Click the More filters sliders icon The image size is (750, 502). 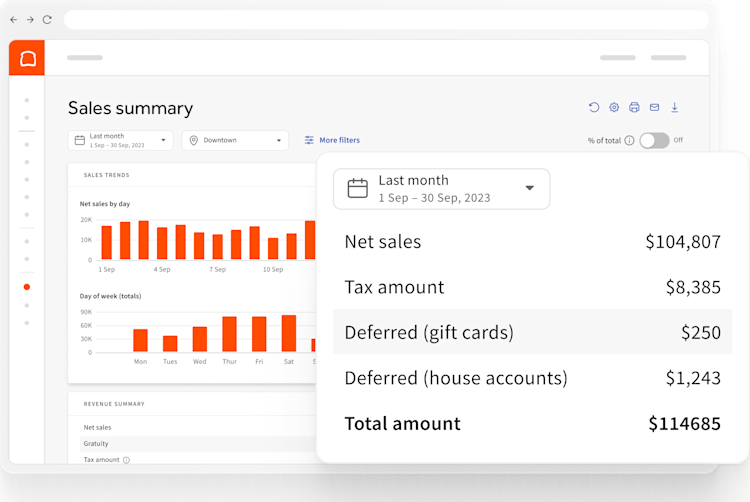point(309,140)
